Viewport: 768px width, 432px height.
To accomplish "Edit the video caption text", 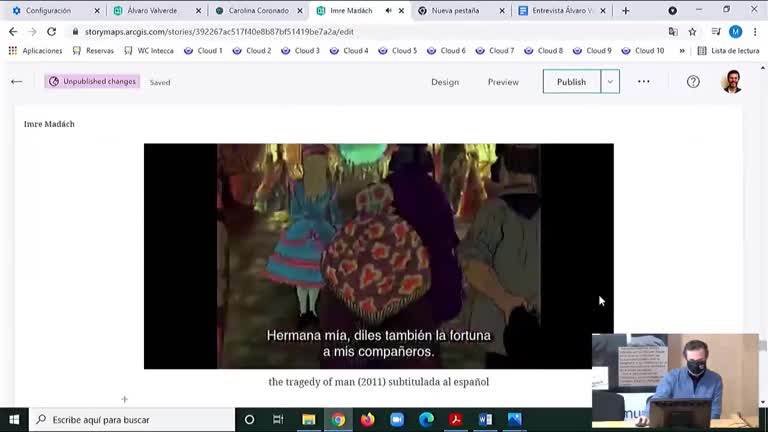I will [378, 382].
